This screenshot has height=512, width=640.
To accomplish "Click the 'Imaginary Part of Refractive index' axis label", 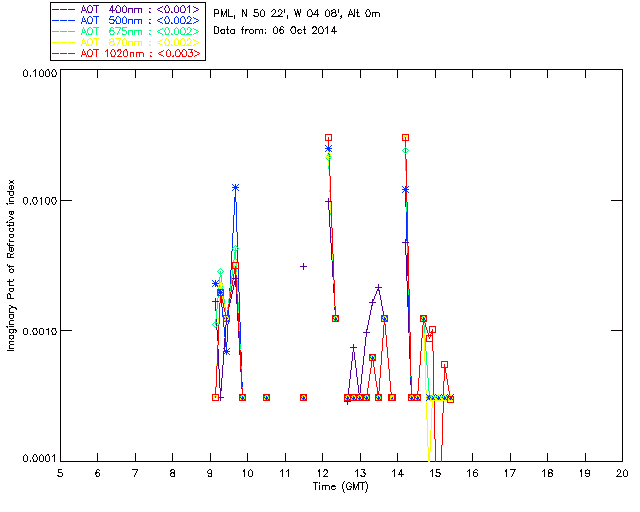I will (11, 265).
